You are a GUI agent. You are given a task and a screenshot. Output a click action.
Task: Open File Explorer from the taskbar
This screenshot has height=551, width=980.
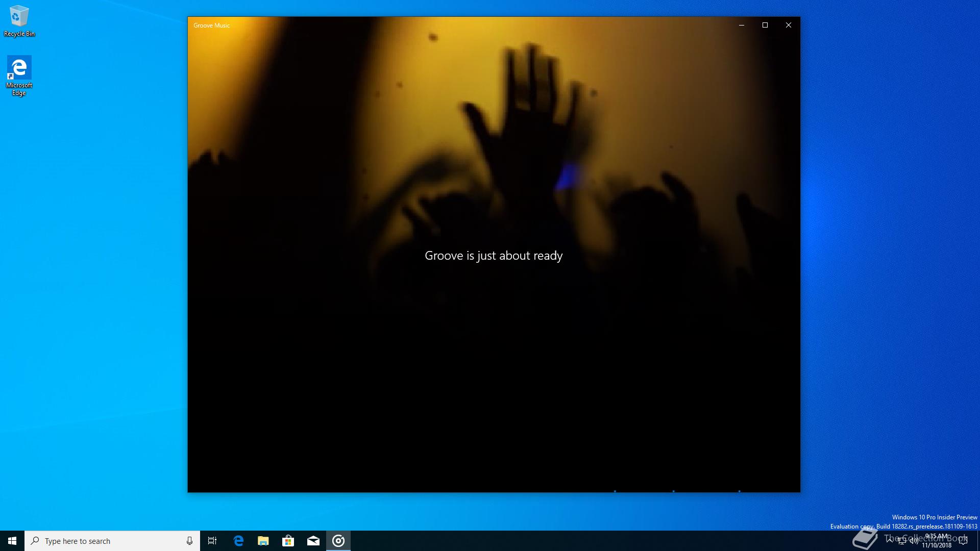pos(263,541)
